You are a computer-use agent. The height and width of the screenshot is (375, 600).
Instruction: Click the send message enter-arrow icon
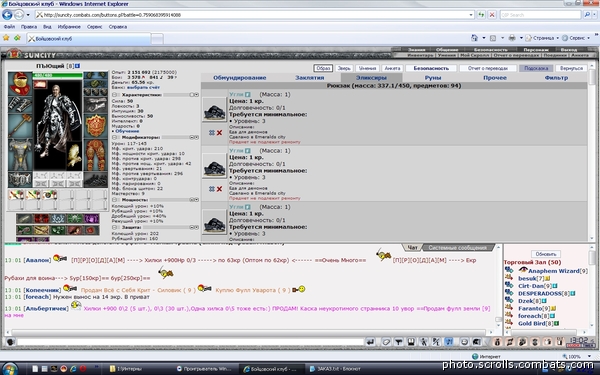[x=370, y=342]
